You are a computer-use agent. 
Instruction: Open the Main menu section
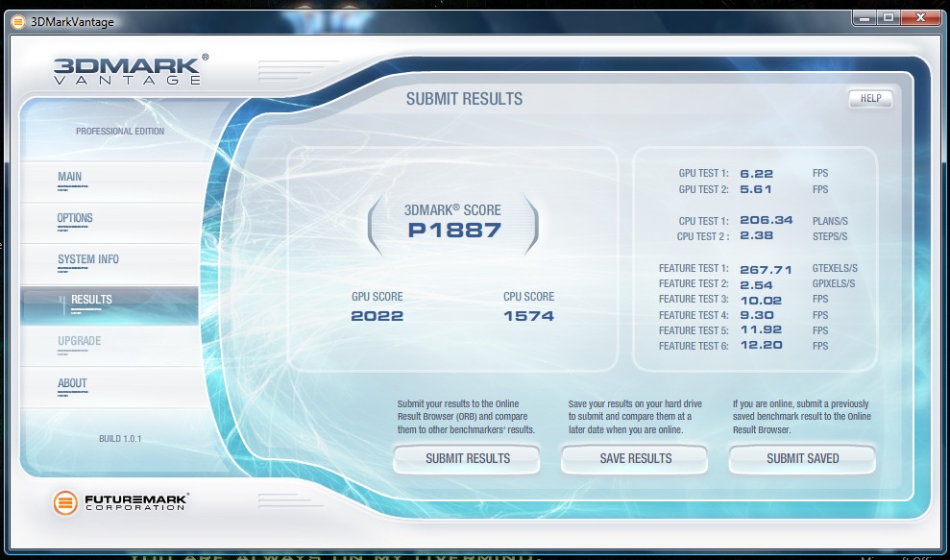point(110,180)
